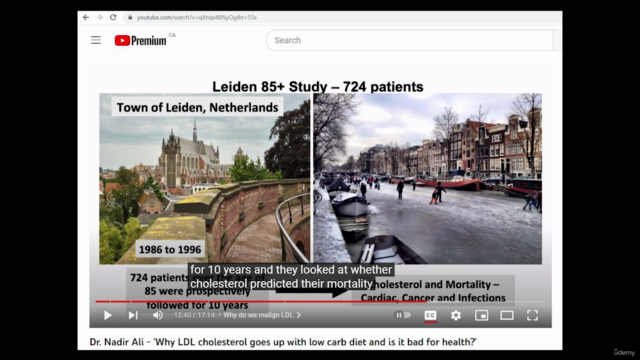Click the browser forward arrow
Image resolution: width=640 pixels, height=360 pixels.
coord(100,17)
